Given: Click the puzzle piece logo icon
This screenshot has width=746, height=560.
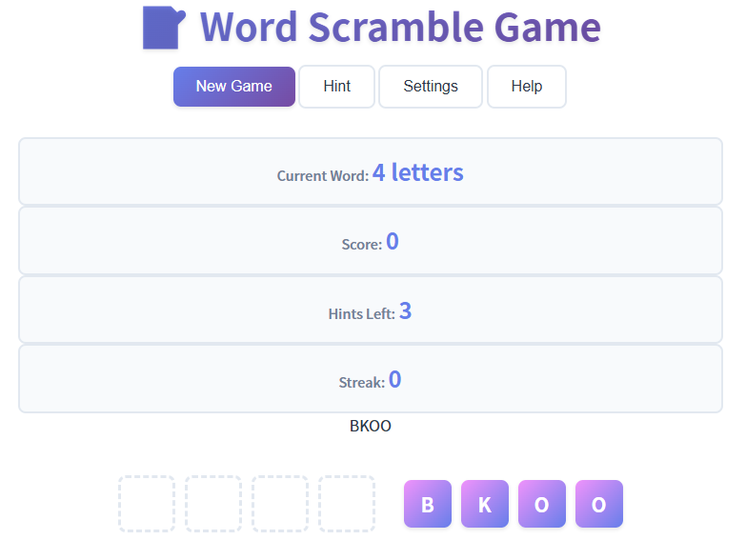Looking at the screenshot, I should click(163, 28).
